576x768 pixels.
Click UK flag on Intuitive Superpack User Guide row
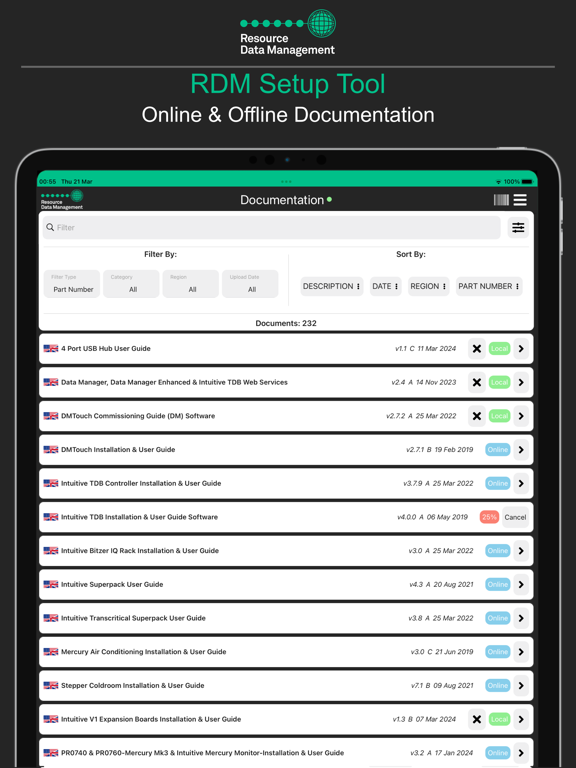pyautogui.click(x=51, y=584)
